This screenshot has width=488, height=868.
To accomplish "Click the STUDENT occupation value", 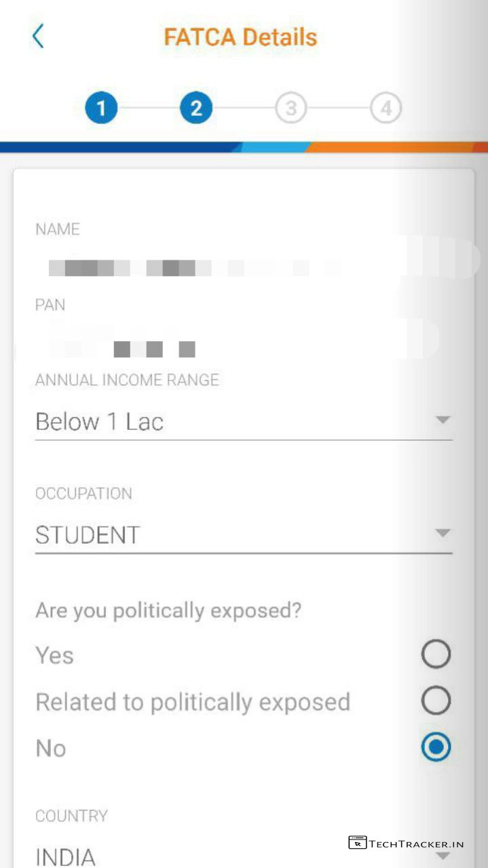I will (88, 535).
